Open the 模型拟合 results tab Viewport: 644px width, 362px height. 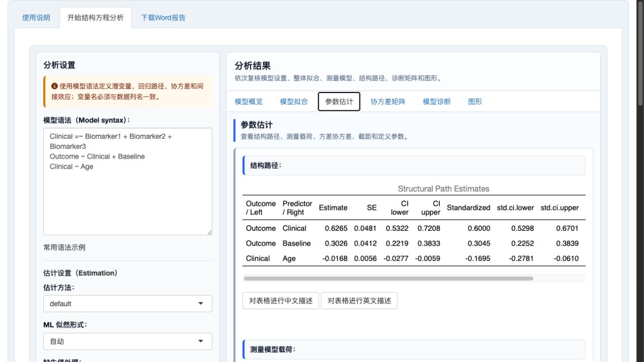click(294, 102)
